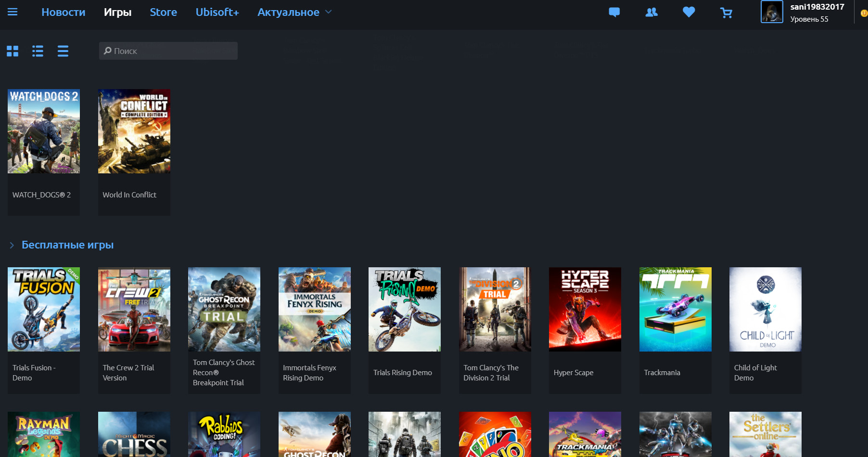This screenshot has width=868, height=457.
Task: Collapse the Бесплатные игры section
Action: tap(12, 245)
